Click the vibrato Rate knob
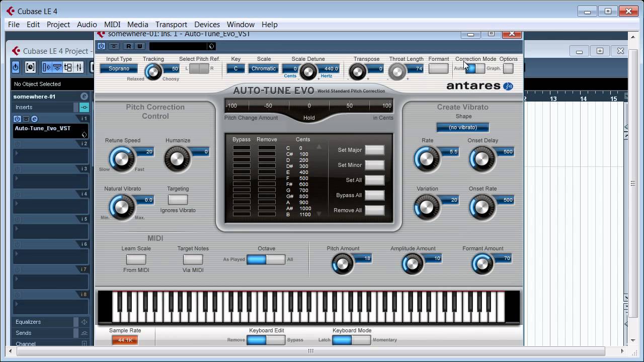Image resolution: width=644 pixels, height=362 pixels. [427, 158]
